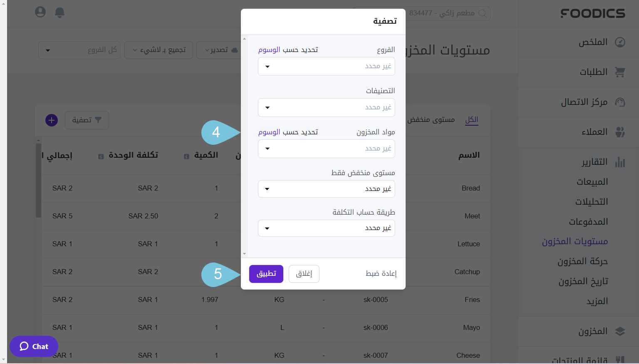Select the Meet row name
Screen dimensions: 639x364
pos(472,216)
